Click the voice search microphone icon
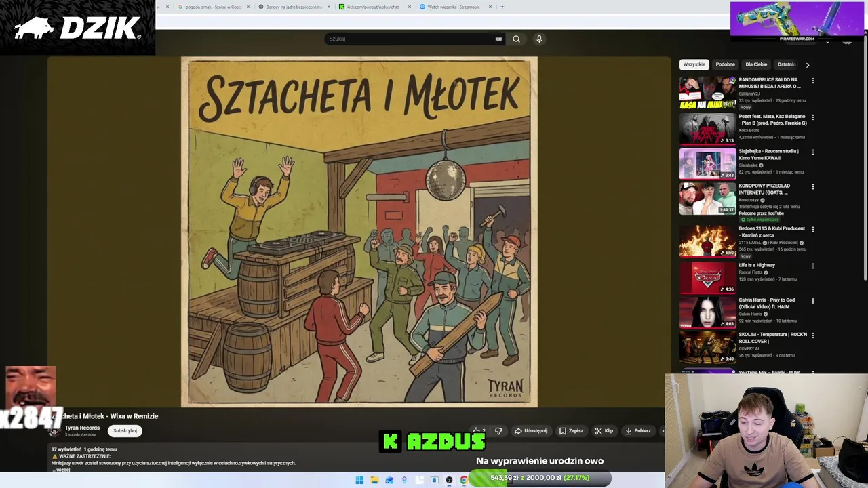Viewport: 868px width, 488px height. tap(539, 39)
